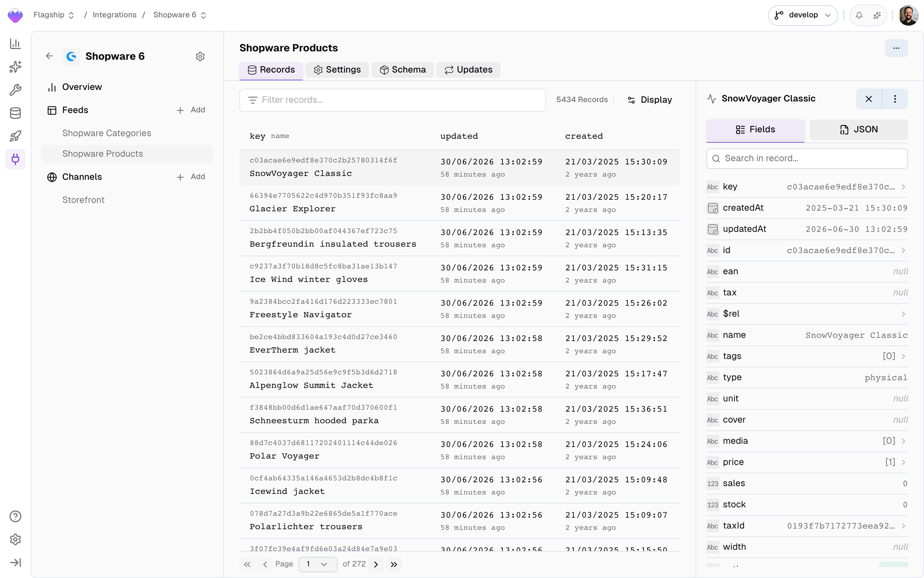Select the JSON tab in record panel

(x=859, y=130)
